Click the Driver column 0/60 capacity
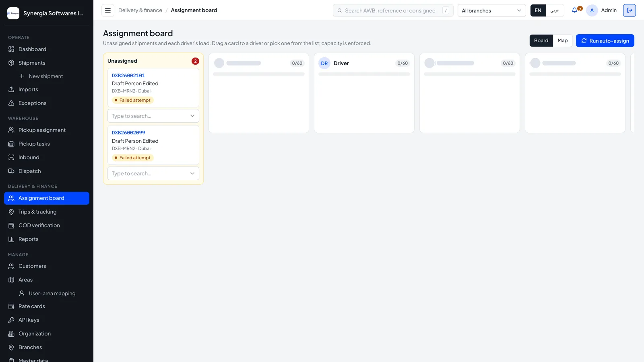This screenshot has width=644, height=362. click(402, 63)
